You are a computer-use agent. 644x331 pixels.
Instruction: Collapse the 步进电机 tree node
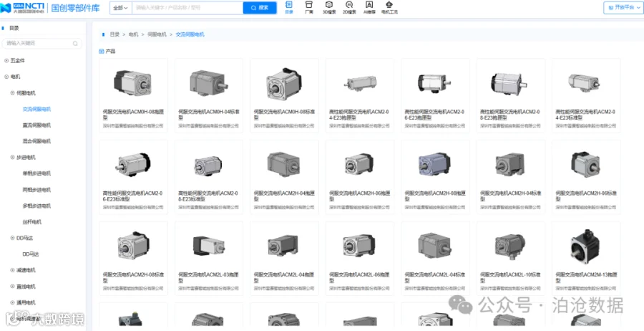[12, 157]
